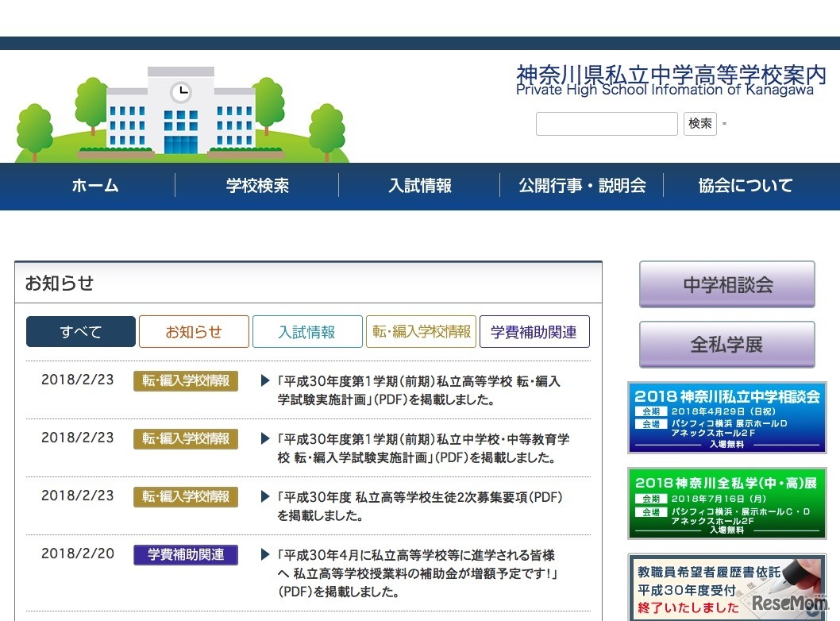This screenshot has width=840, height=621.
Task: Select the 学費補助関連 filter tab
Action: pos(534,331)
